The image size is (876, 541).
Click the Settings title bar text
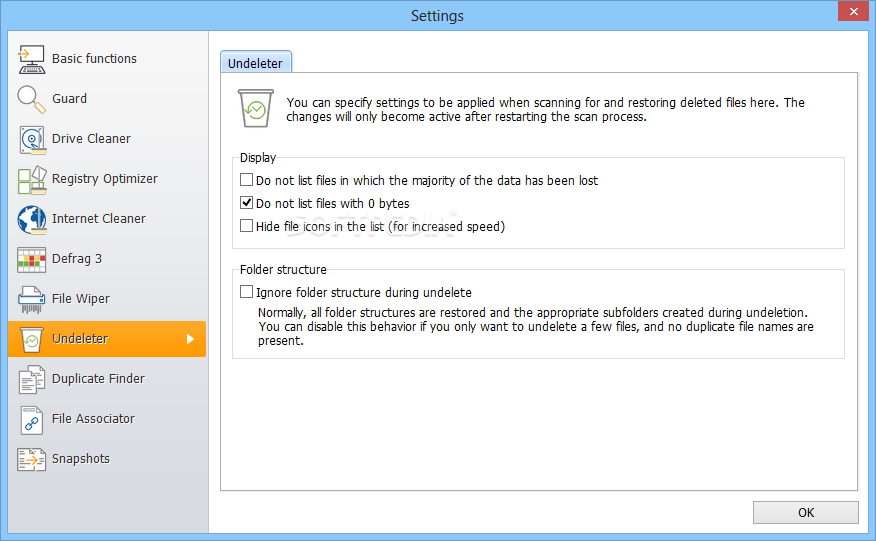pyautogui.click(x=437, y=16)
